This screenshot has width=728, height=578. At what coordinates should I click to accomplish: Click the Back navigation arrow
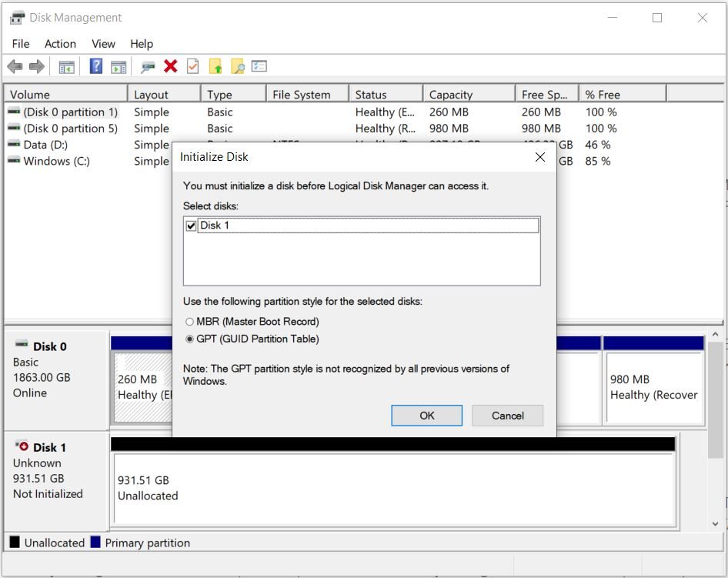pyautogui.click(x=15, y=65)
